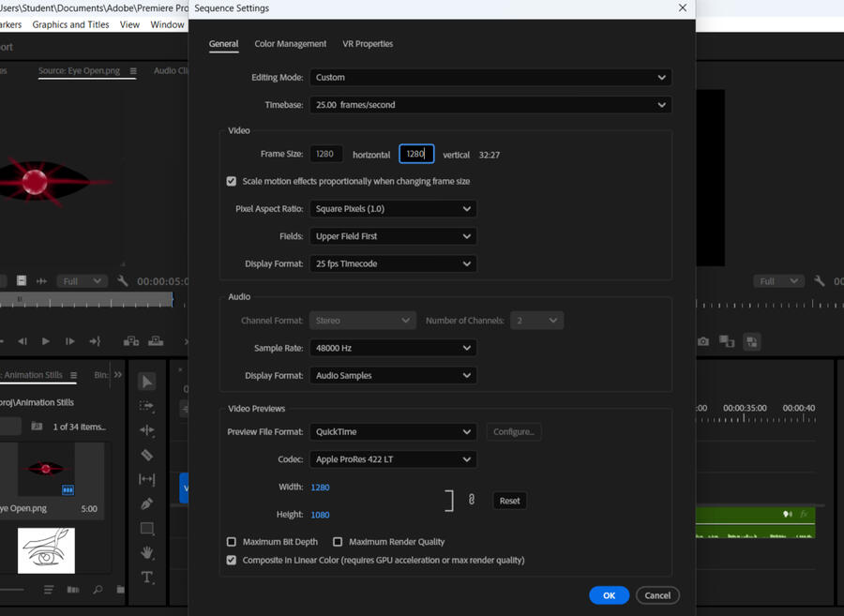This screenshot has width=844, height=616.
Task: Uncheck Scale motion effects proportionally checkbox
Action: pos(232,181)
